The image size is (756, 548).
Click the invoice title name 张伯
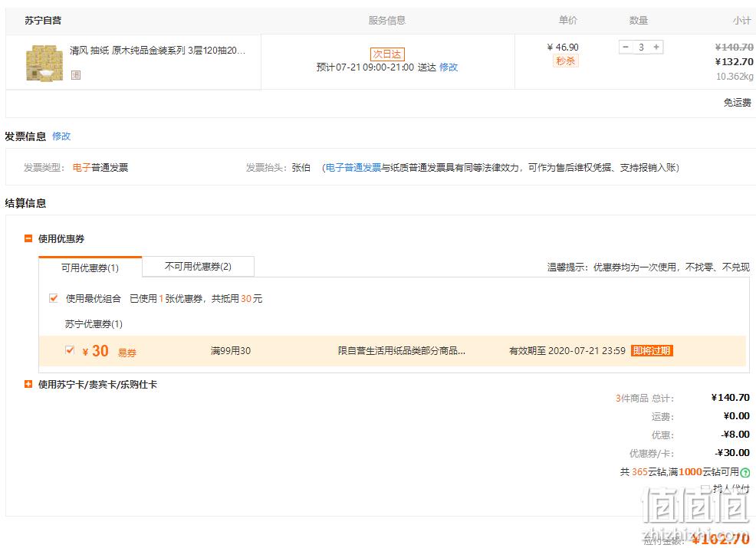301,167
